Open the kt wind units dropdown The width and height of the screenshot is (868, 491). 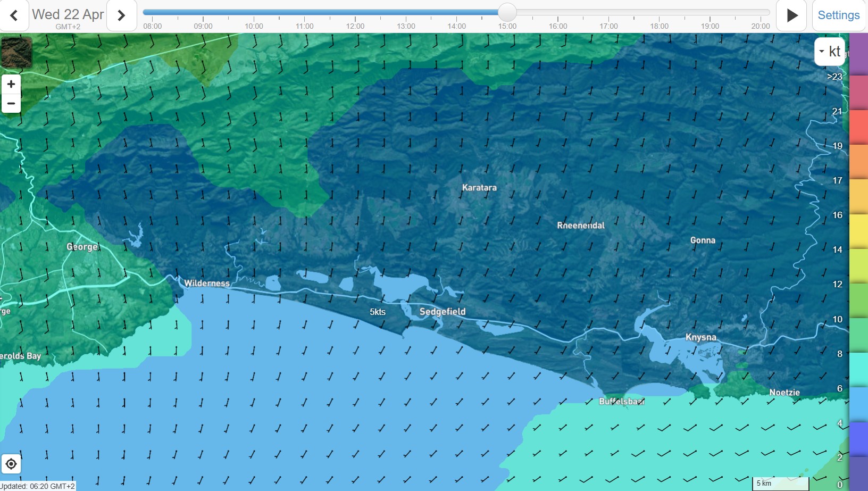[829, 52]
